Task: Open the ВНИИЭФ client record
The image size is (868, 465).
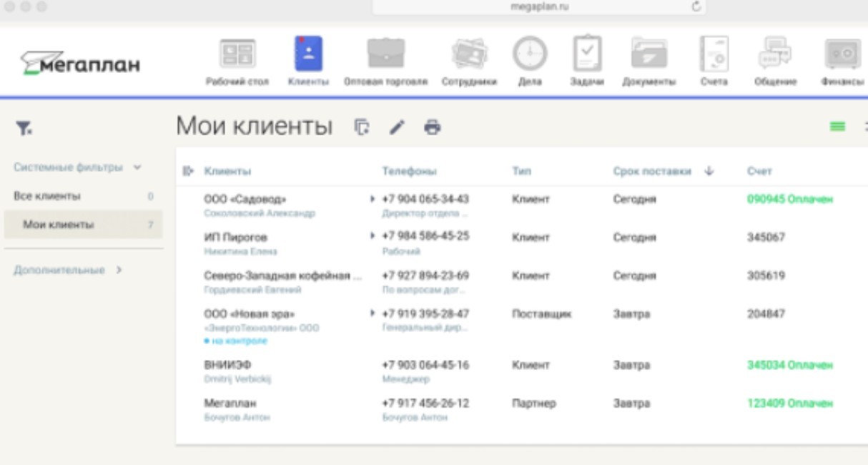Action: 222,365
